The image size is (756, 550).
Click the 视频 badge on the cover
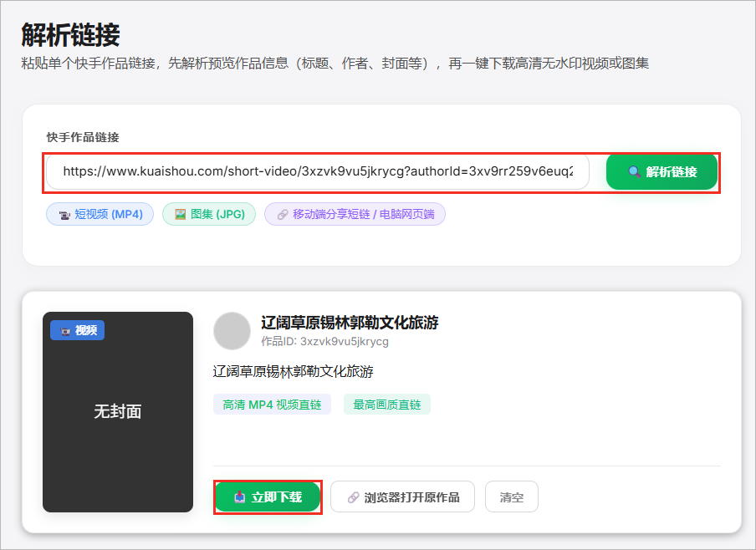point(78,330)
